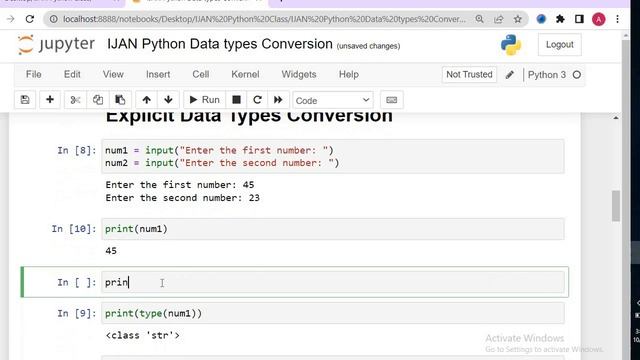Open the cell type Code dropdown
This screenshot has width=640, height=360.
[x=333, y=100]
